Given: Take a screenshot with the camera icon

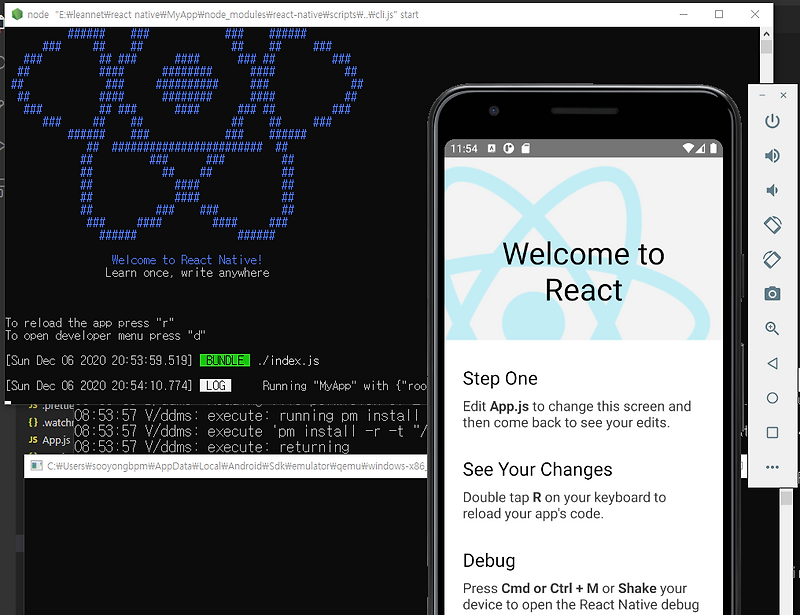Looking at the screenshot, I should pos(771,294).
